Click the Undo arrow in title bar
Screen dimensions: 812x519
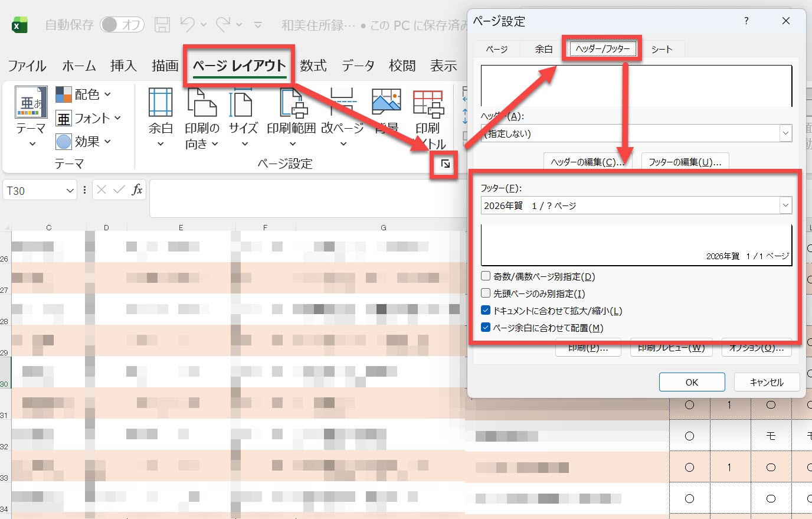click(x=188, y=25)
